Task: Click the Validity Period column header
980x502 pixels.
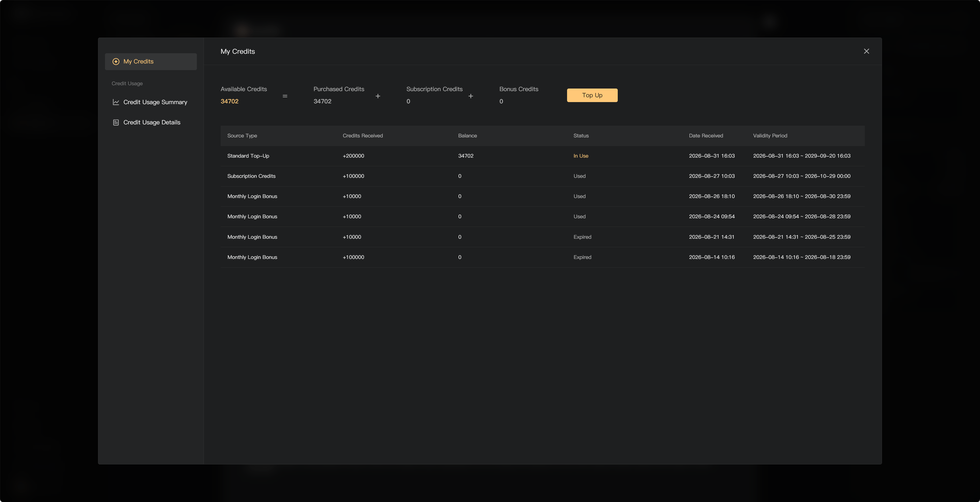Action: coord(770,136)
